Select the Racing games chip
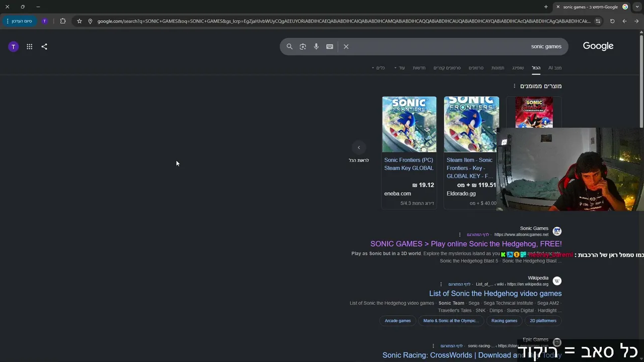Screen dimensions: 644x362 [504, 321]
